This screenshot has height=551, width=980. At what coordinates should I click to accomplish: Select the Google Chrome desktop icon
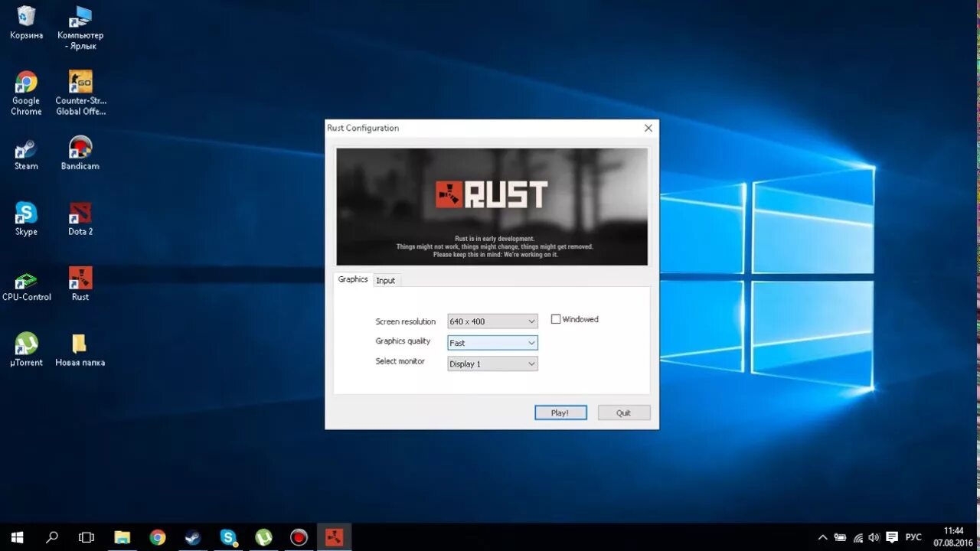coord(26,93)
